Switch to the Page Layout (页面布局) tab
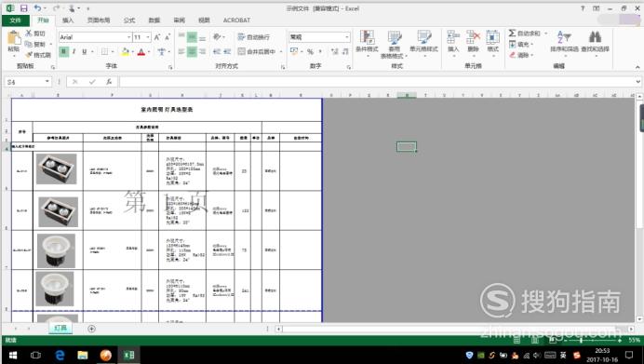Screen dimensions: 644x364 (x=99, y=20)
